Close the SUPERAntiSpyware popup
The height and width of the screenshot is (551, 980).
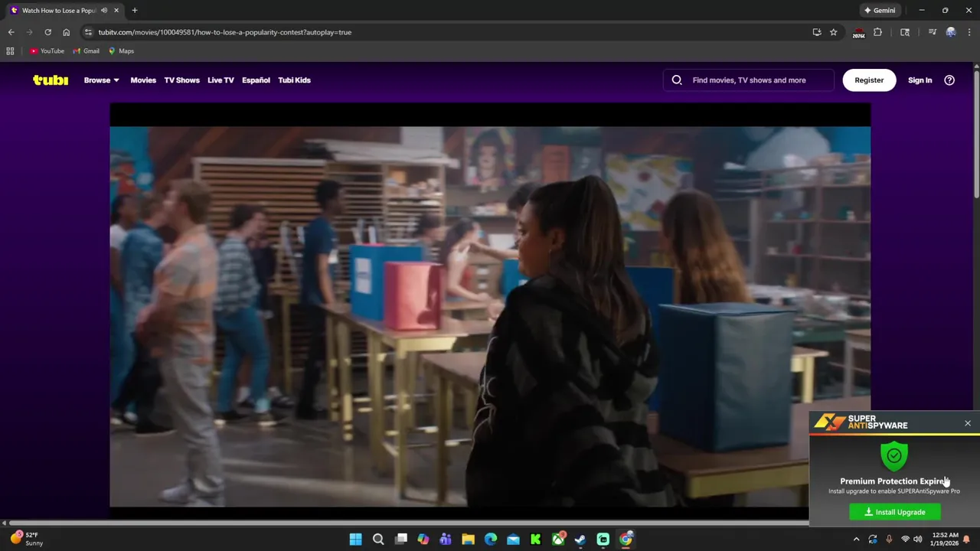coord(968,423)
